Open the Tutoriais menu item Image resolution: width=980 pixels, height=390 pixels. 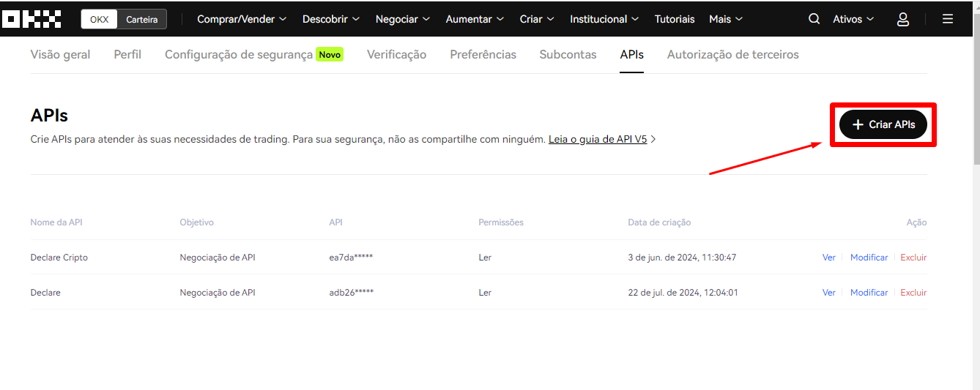(x=675, y=19)
